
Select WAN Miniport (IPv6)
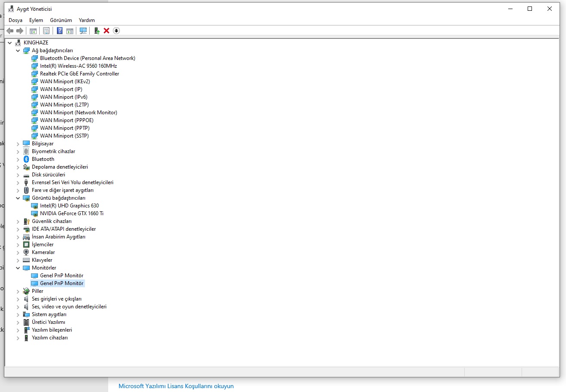63,97
